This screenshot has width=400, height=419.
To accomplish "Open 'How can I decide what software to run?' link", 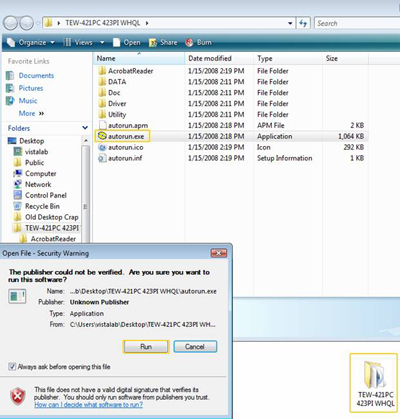I will pyautogui.click(x=88, y=405).
